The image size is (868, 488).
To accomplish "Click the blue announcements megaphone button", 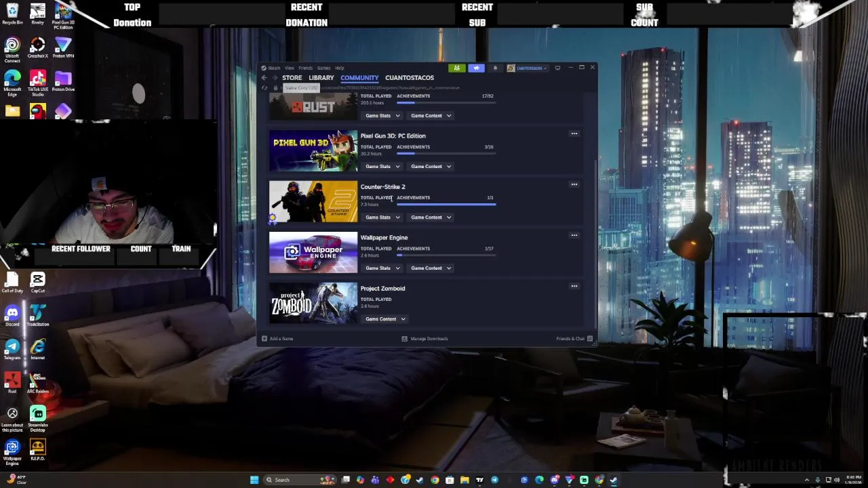I will (476, 68).
